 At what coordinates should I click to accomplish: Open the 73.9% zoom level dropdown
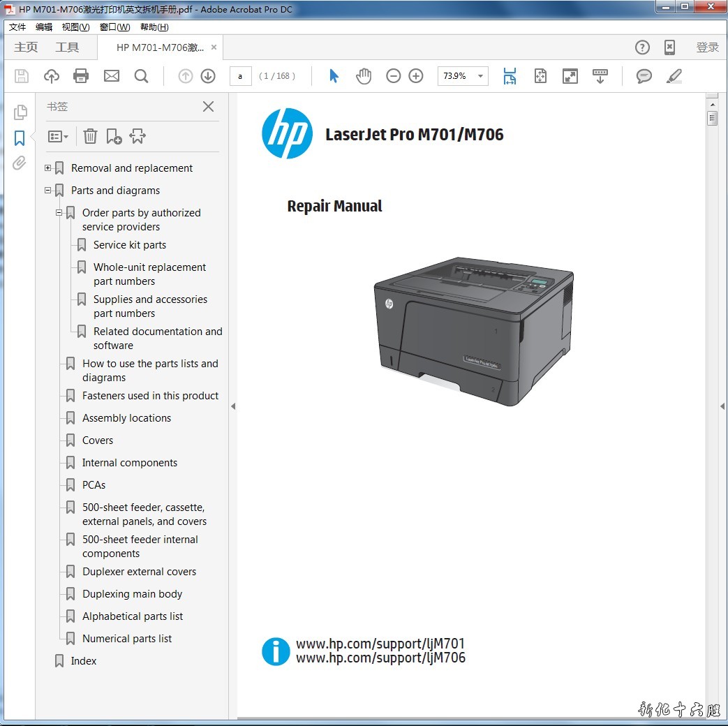(480, 76)
